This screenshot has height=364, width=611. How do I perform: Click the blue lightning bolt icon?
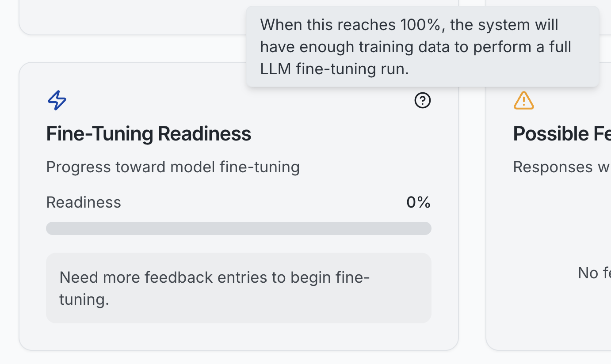57,100
